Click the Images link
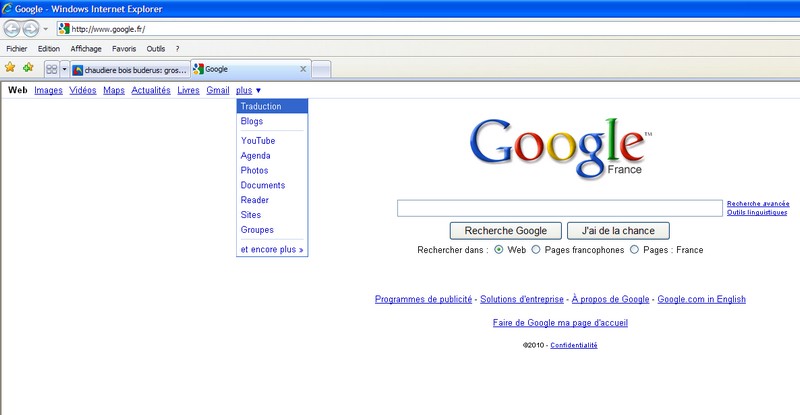The image size is (800, 415). pos(48,90)
